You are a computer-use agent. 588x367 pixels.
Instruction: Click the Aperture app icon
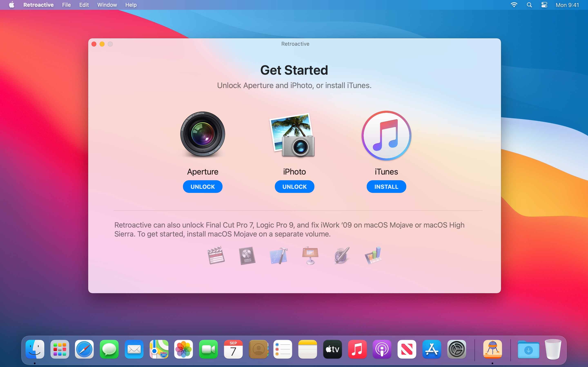click(203, 134)
